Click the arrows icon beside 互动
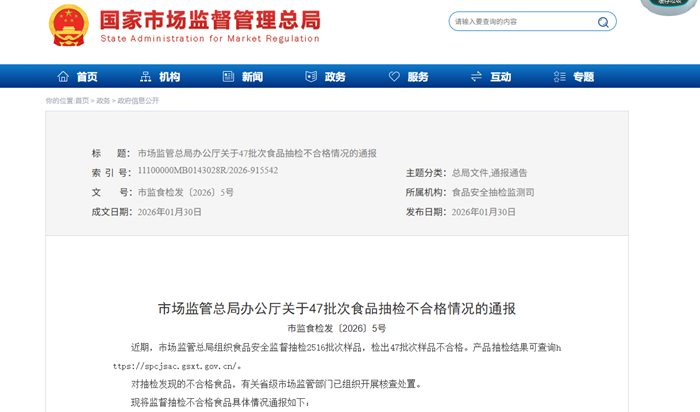700x412 pixels. pos(476,77)
